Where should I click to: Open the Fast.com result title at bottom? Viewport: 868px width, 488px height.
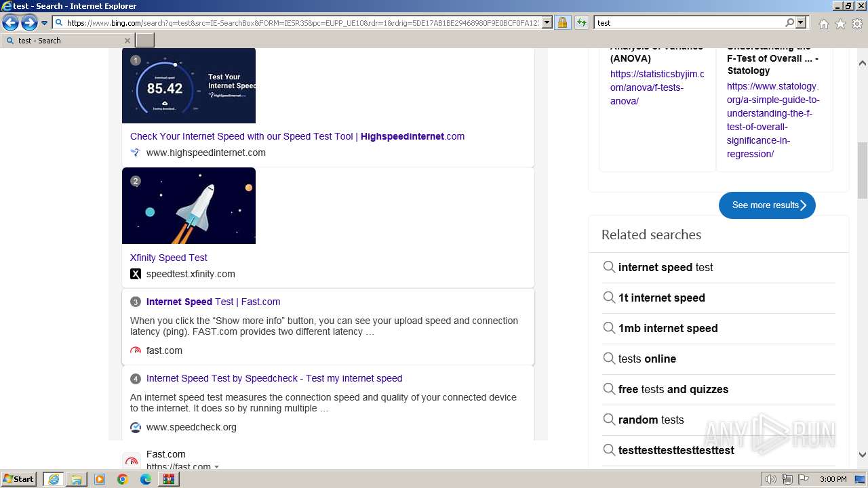tap(165, 454)
